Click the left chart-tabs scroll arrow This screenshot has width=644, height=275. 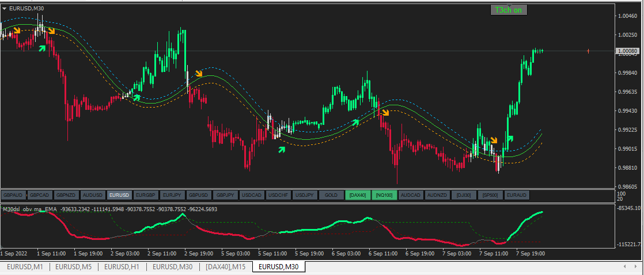pos(624,267)
